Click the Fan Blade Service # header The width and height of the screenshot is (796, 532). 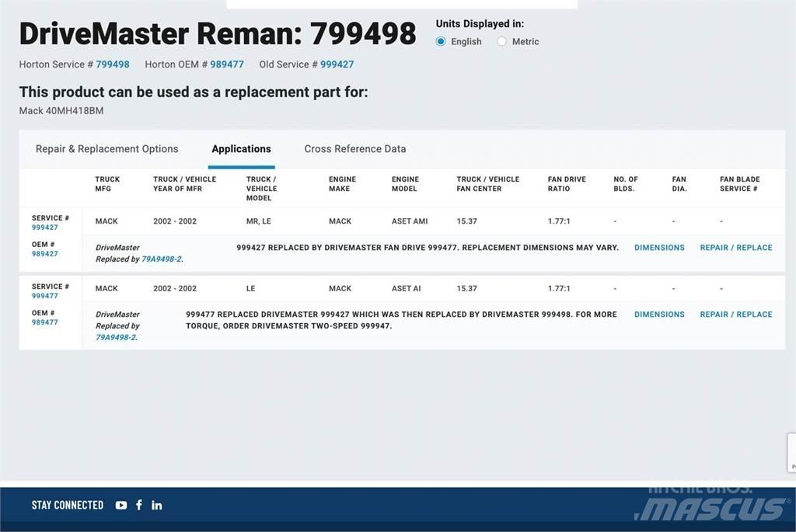(740, 184)
